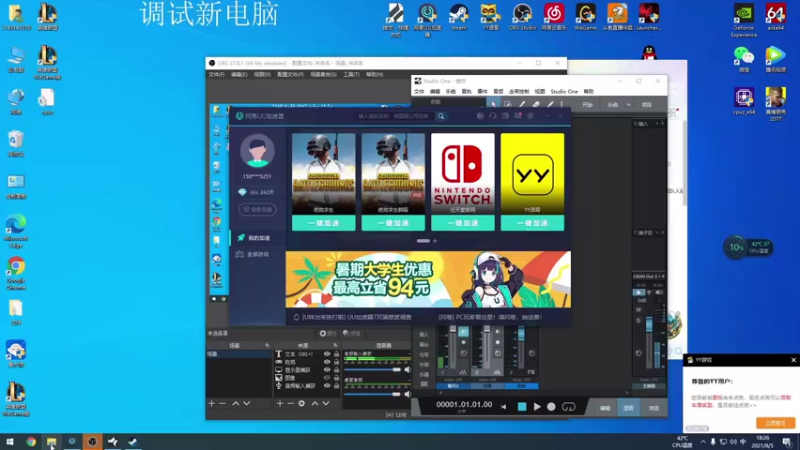Click the membership recharge button under avatar
The width and height of the screenshot is (800, 450).
(257, 209)
